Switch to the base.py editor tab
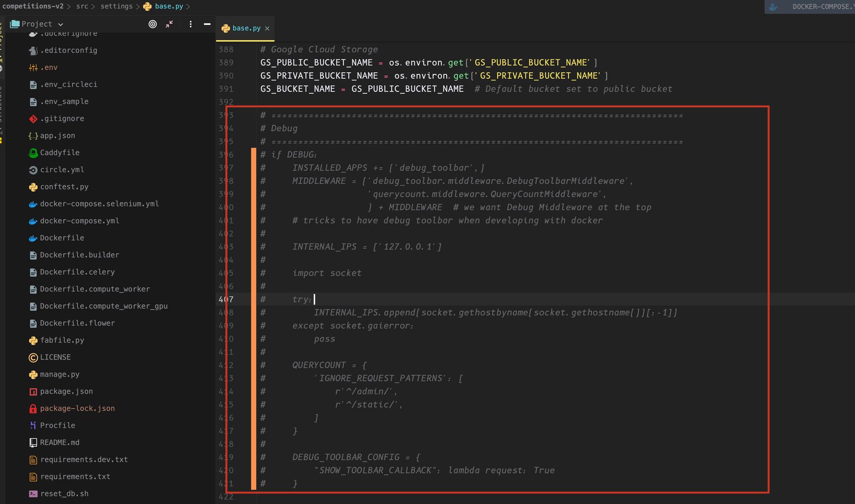The width and height of the screenshot is (855, 504). (x=246, y=28)
